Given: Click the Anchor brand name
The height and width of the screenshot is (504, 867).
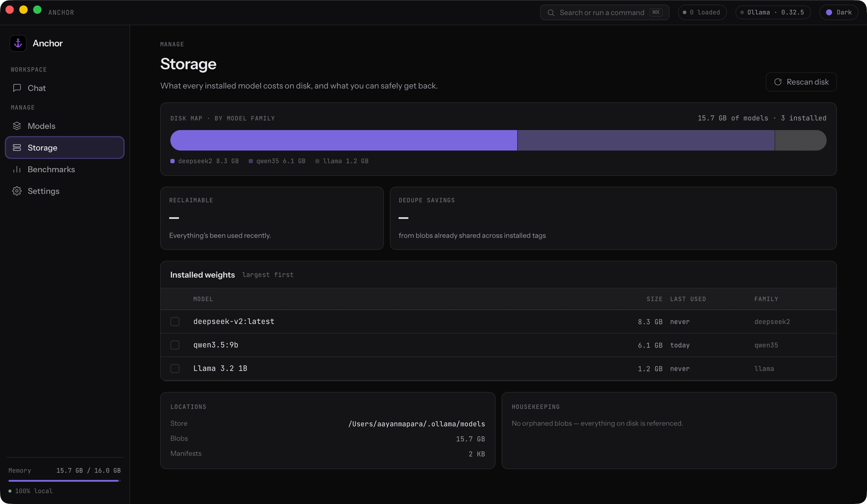Looking at the screenshot, I should pyautogui.click(x=48, y=43).
